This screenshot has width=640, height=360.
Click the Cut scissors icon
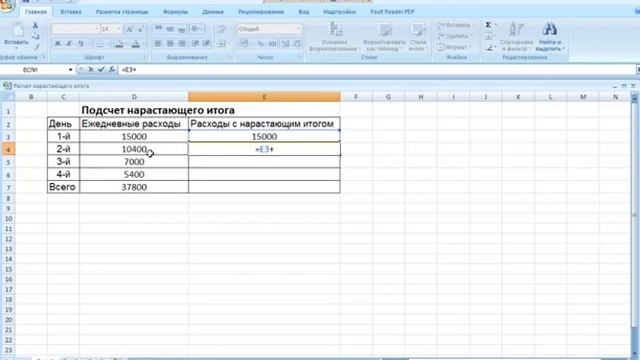[36, 26]
